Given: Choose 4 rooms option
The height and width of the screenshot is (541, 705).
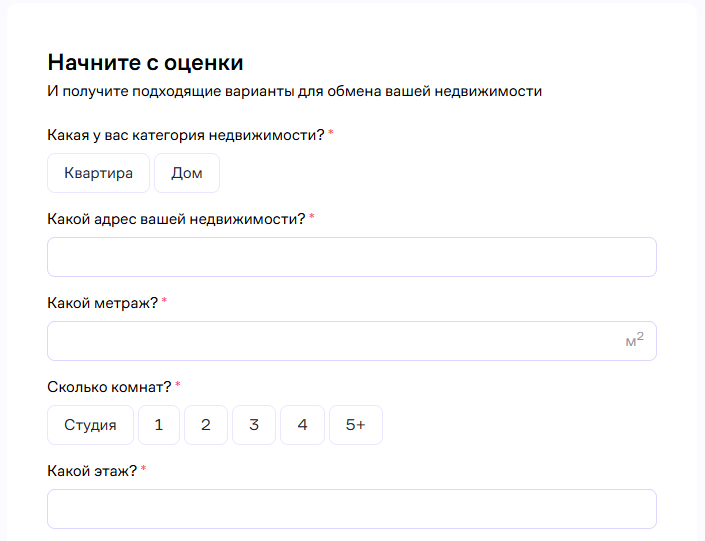Looking at the screenshot, I should (302, 425).
